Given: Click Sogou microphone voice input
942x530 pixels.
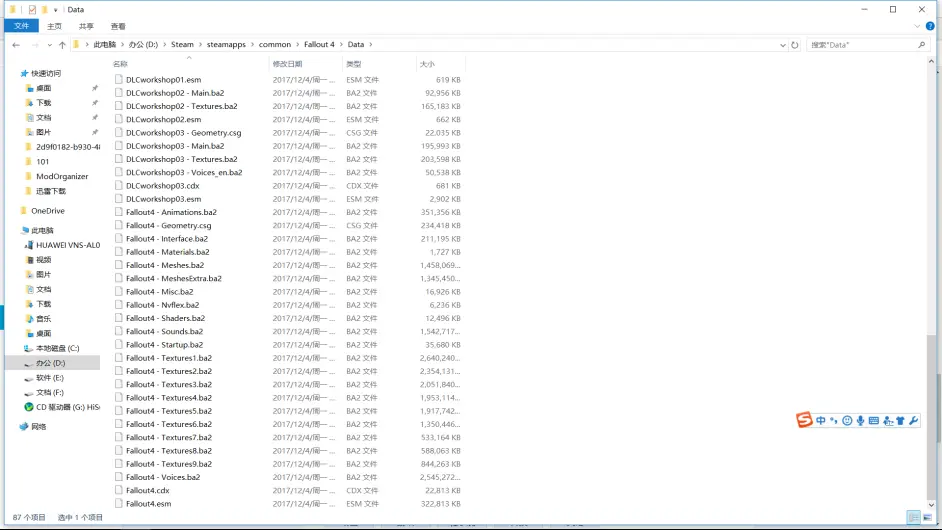Looking at the screenshot, I should pos(860,421).
